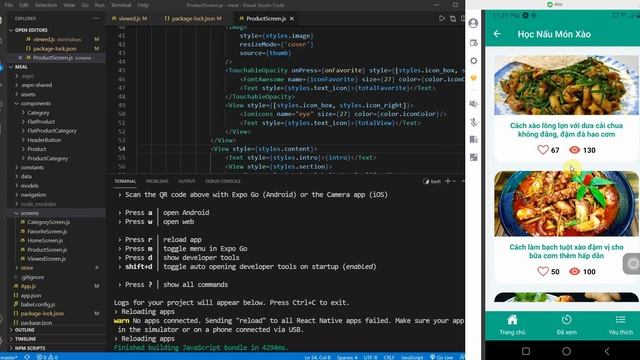Click errors and warnings count in status bar
The height and width of the screenshot is (360, 640).
[47, 357]
